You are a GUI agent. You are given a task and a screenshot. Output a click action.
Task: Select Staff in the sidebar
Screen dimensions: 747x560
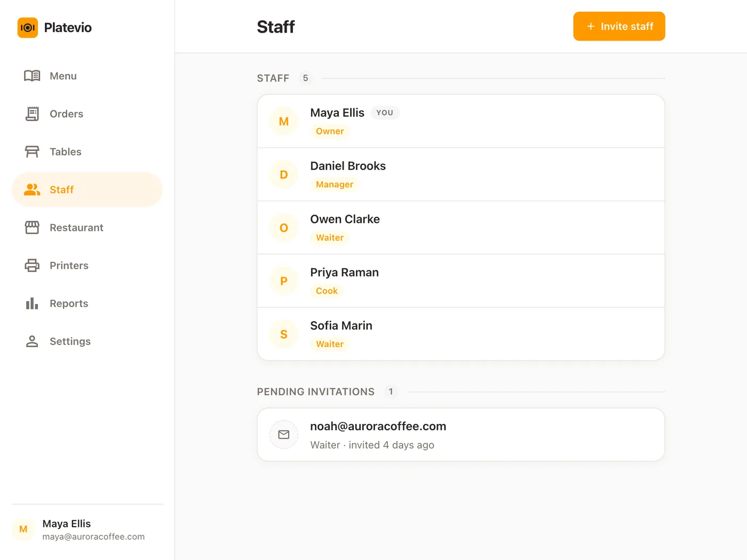pos(87,189)
